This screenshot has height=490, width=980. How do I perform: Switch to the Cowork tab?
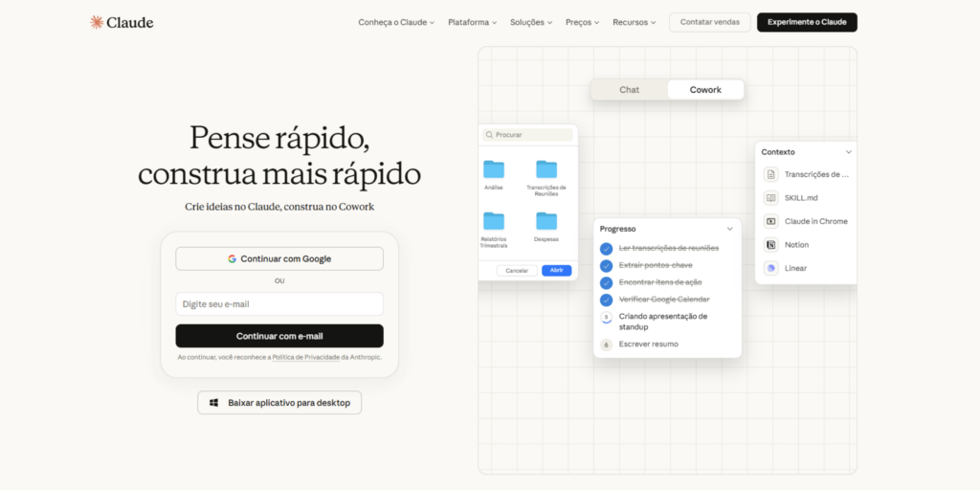(705, 89)
